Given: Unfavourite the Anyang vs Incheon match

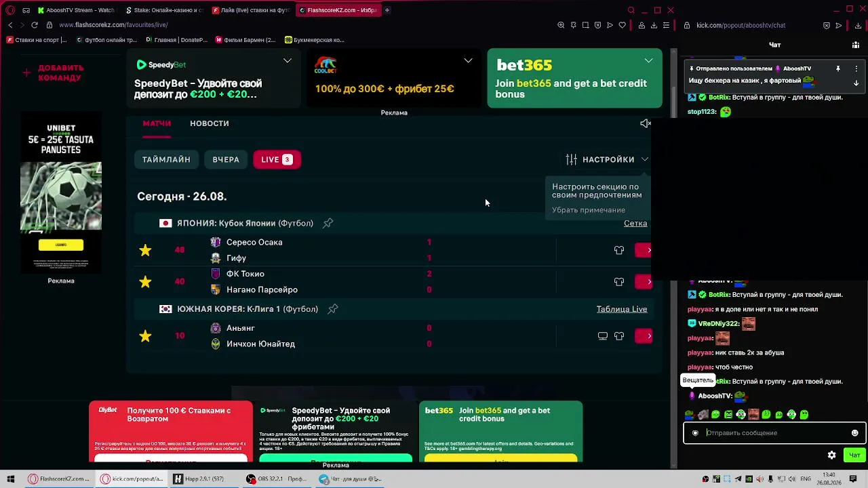Looking at the screenshot, I should pyautogui.click(x=145, y=335).
